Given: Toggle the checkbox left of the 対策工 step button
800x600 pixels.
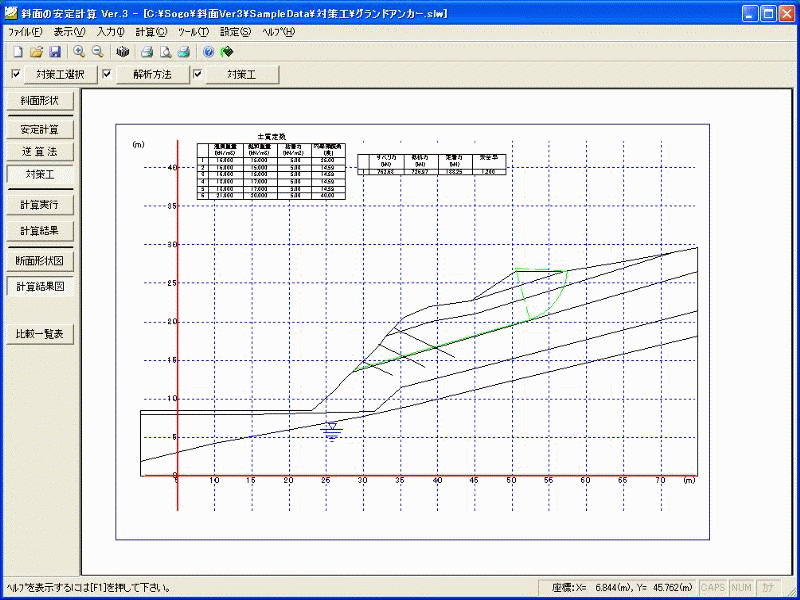Looking at the screenshot, I should [x=197, y=74].
